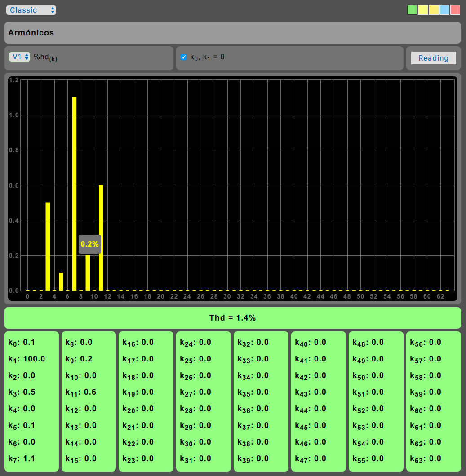
Task: Click the k39: 0.0 value
Action: point(253,458)
